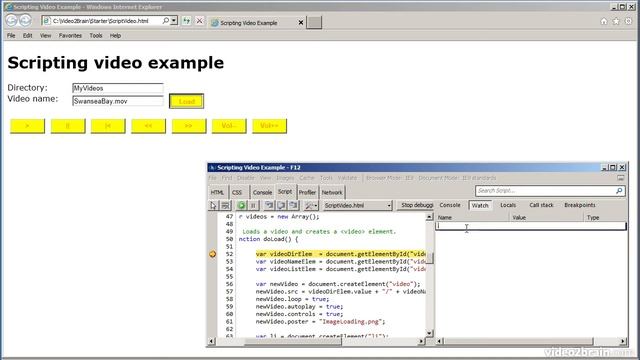This screenshot has height=360, width=640.
Task: Switch to the Network tab
Action: click(x=332, y=192)
